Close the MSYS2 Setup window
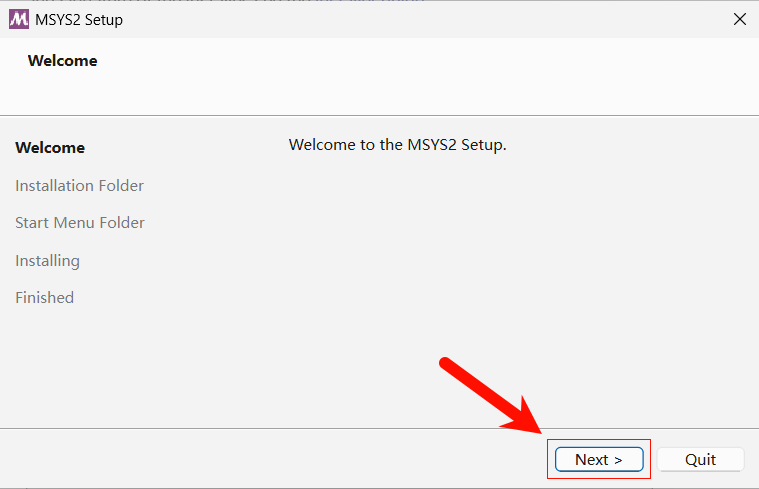 (740, 19)
